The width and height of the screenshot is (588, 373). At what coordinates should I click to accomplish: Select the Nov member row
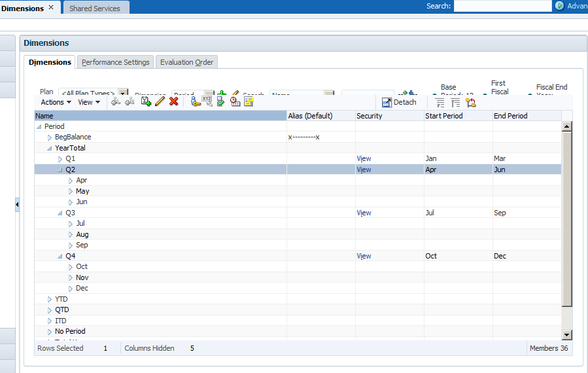point(298,277)
